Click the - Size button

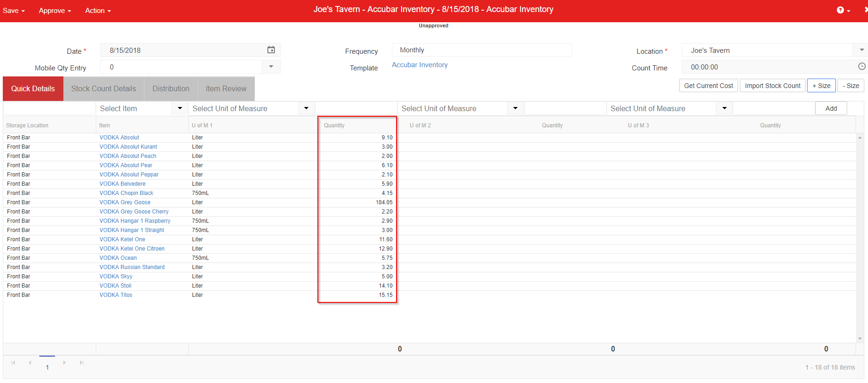point(851,86)
